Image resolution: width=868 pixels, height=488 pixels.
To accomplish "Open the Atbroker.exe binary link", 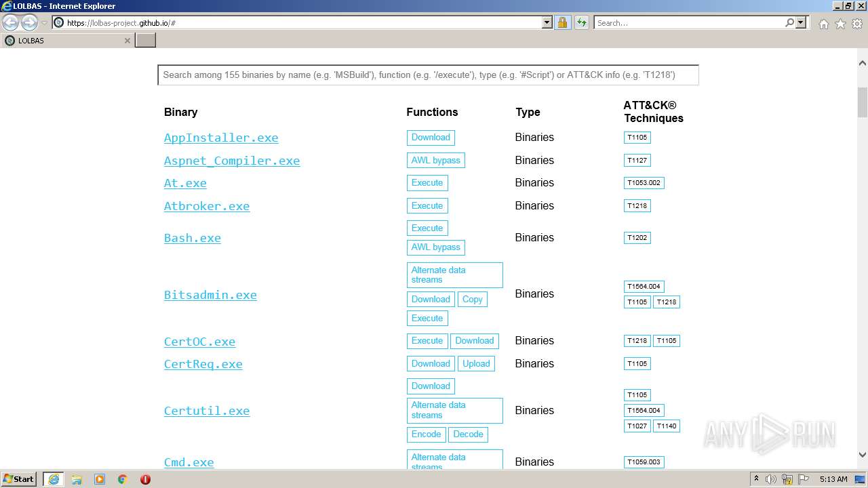I will [207, 206].
